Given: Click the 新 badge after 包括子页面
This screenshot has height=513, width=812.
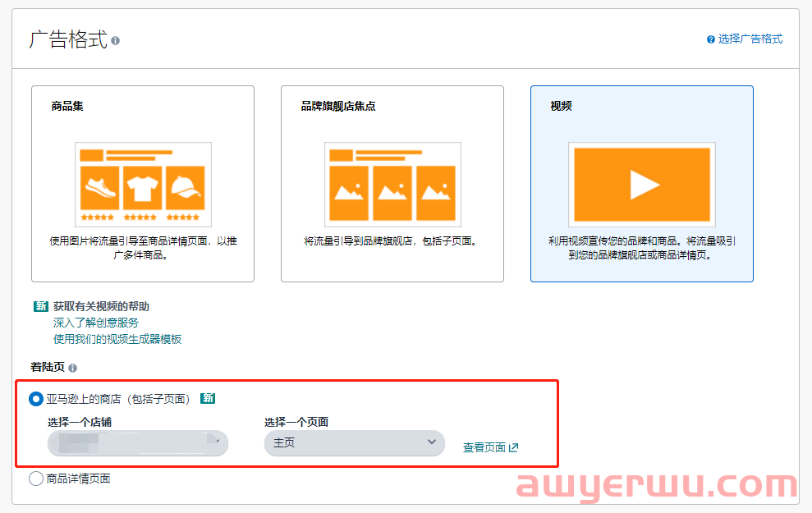Looking at the screenshot, I should pyautogui.click(x=208, y=399).
